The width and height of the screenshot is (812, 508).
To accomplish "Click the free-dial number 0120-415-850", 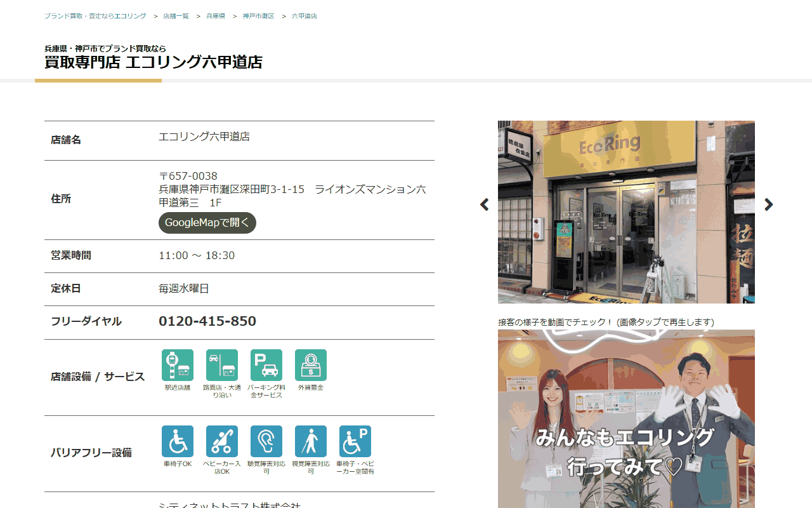I will 207,321.
